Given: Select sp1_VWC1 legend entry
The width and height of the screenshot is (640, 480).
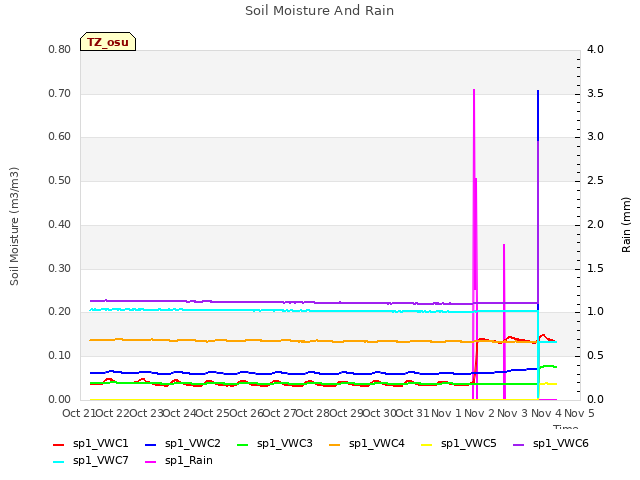Looking at the screenshot, I should click(91, 444).
